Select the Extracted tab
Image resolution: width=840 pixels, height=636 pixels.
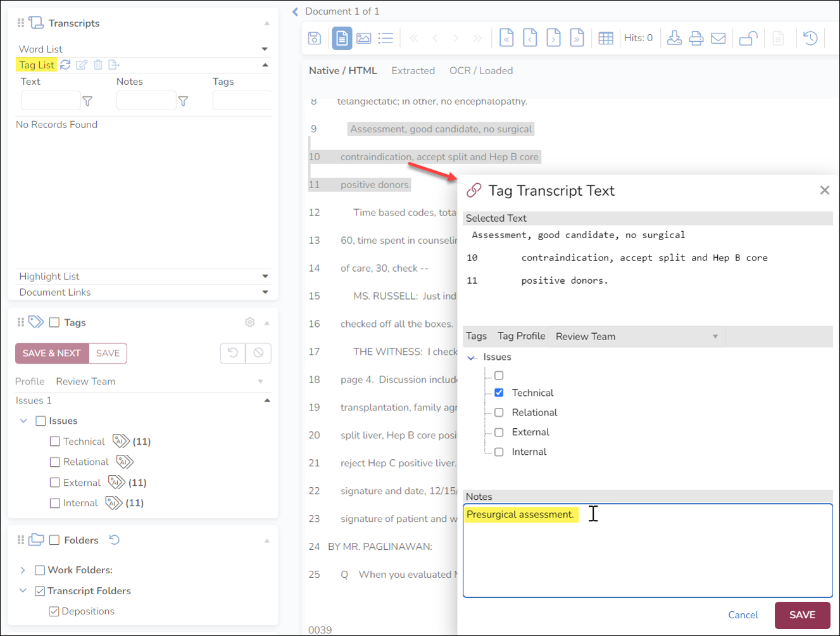click(413, 71)
